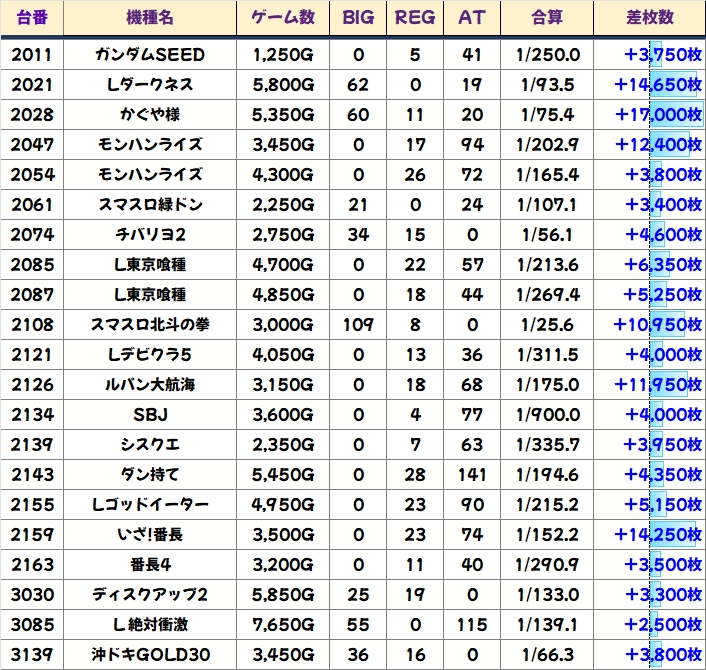Image resolution: width=706 pixels, height=670 pixels.
Task: Click the 1/311.5 combined rate
Action: [547, 355]
